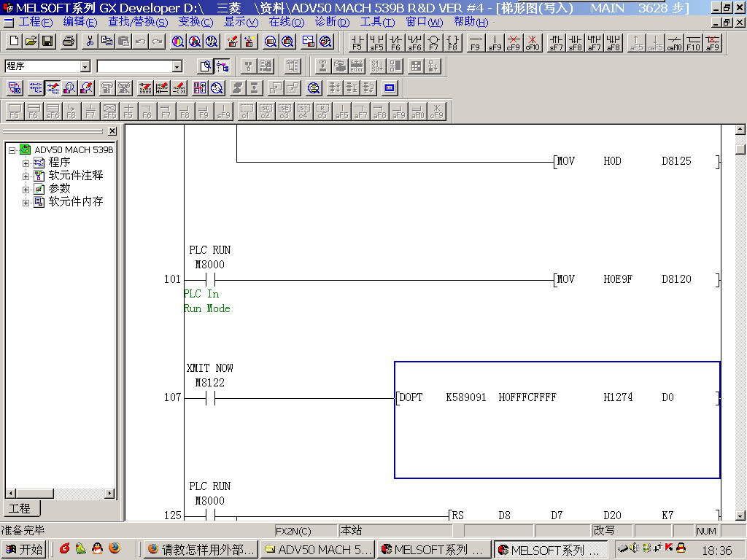Screen dimensions: 747x560
Task: Open the 诊断(D) menu
Action: pos(332,22)
